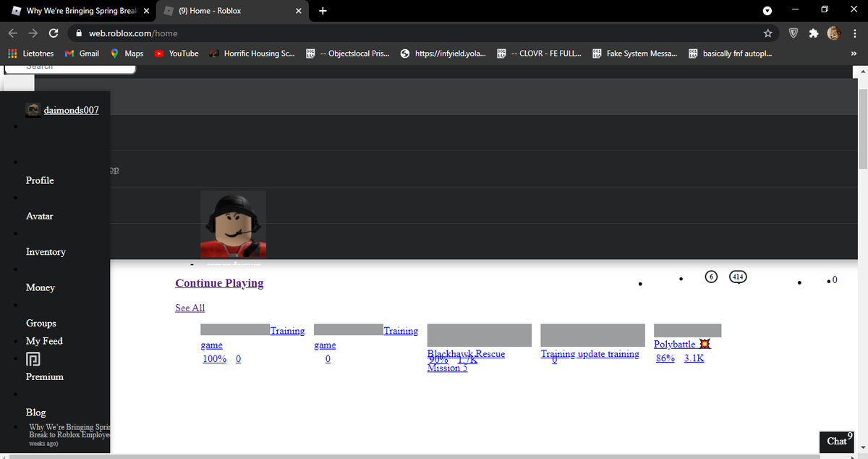Open a new browser tab

click(x=323, y=11)
